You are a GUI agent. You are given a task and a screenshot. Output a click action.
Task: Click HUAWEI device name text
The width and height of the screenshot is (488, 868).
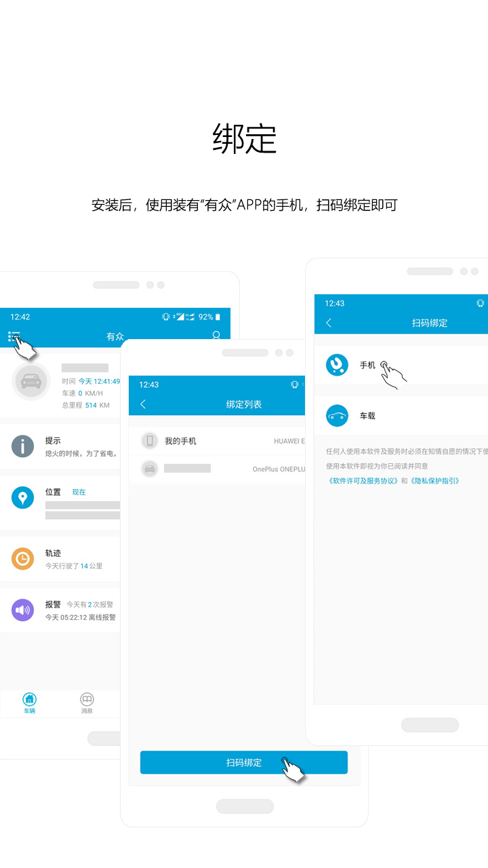[x=289, y=441]
